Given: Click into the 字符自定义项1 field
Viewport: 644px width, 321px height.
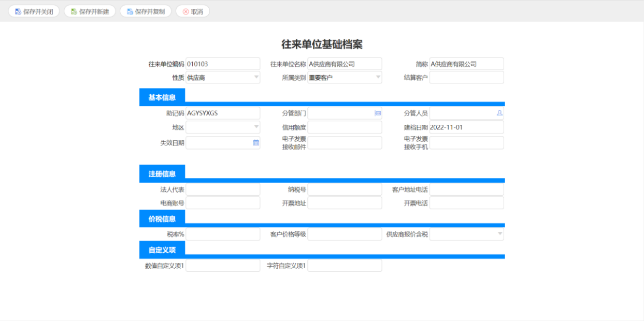Looking at the screenshot, I should [x=345, y=266].
